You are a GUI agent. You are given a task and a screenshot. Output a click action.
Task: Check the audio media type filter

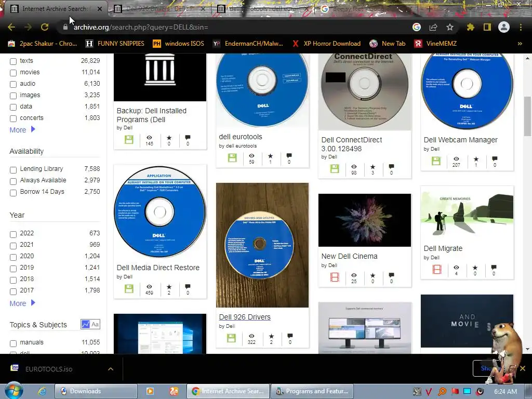[13, 85]
